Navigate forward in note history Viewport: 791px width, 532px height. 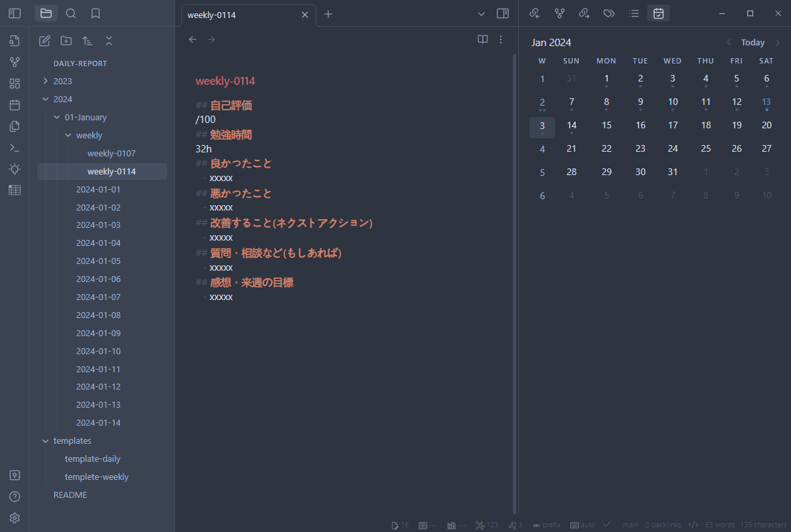click(211, 39)
